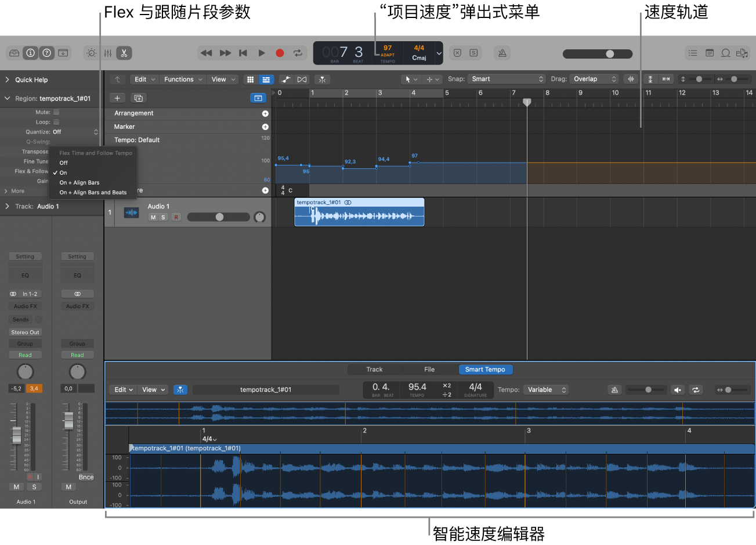Open the List Editors icon
The image size is (756, 545).
[693, 53]
